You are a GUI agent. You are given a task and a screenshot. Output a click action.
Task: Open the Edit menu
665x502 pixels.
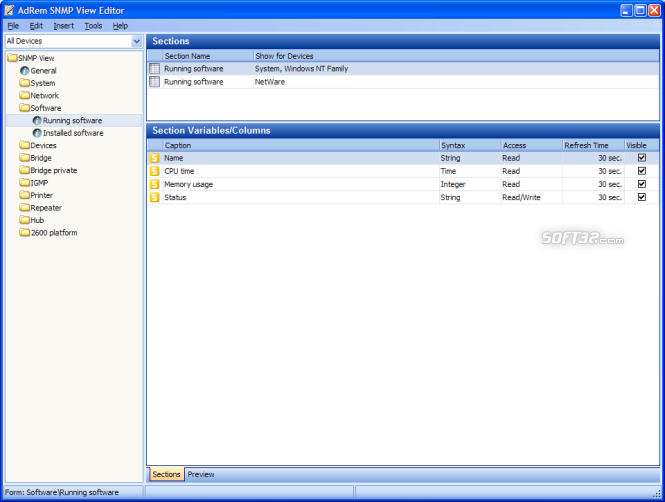[x=36, y=26]
